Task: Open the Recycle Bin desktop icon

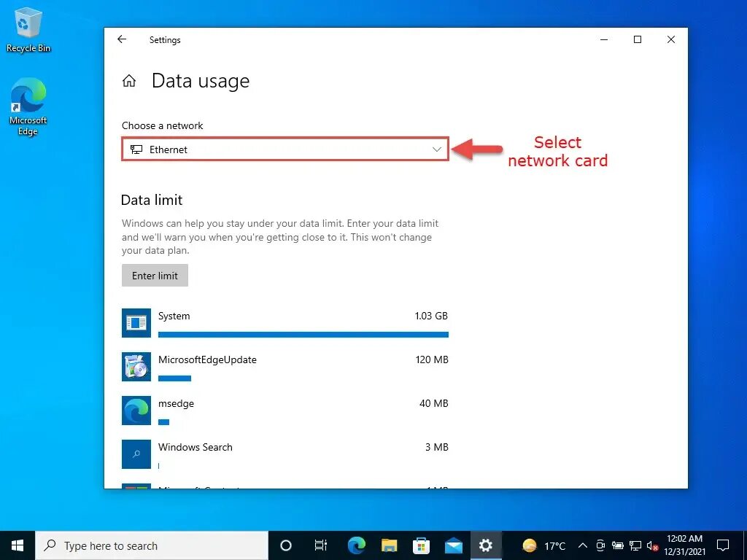Action: 28,22
